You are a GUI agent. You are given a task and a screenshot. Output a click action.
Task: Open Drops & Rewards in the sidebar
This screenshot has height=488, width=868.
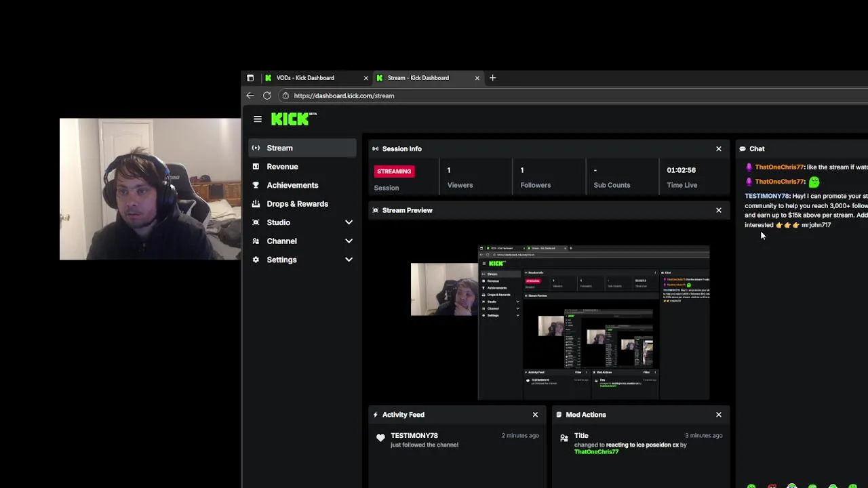click(302, 204)
